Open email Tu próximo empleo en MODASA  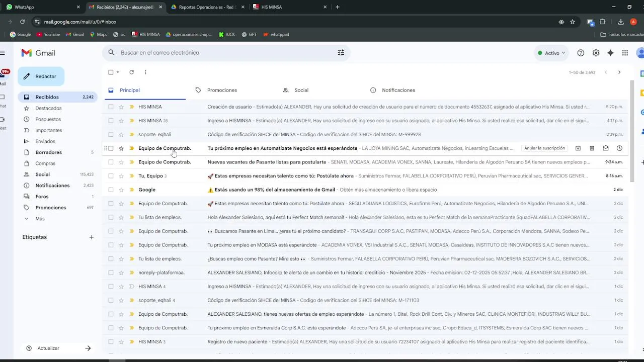366,245
